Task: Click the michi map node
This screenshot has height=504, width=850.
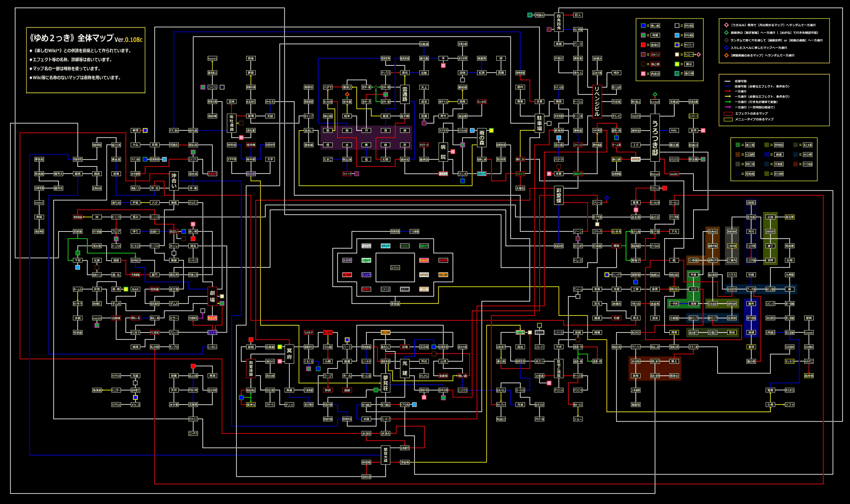Action: [97, 318]
